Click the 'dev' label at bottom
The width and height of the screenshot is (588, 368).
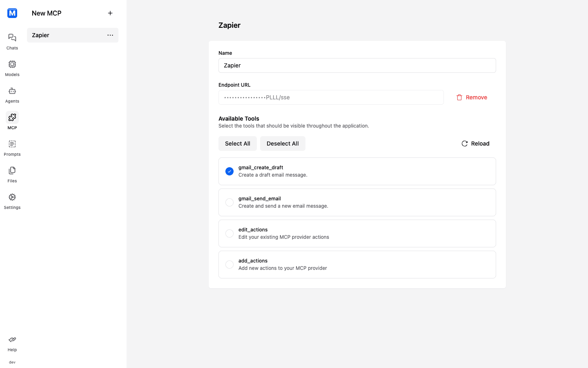coord(12,362)
